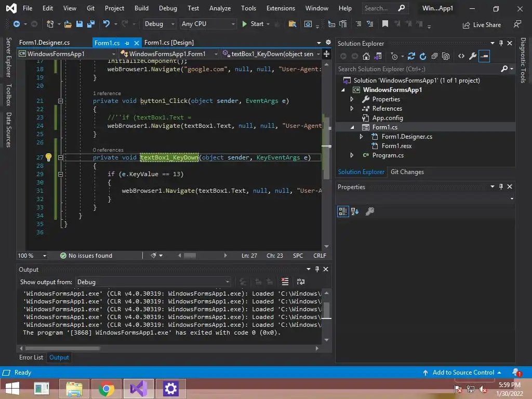Switch to Form1.cs [Design] tab
Screen dimensions: 532x399
coord(169,43)
